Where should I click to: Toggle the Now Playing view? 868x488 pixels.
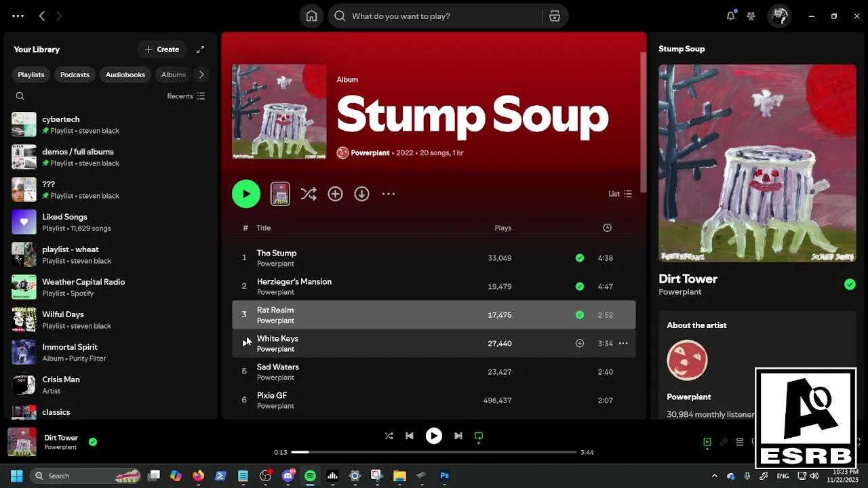click(707, 442)
